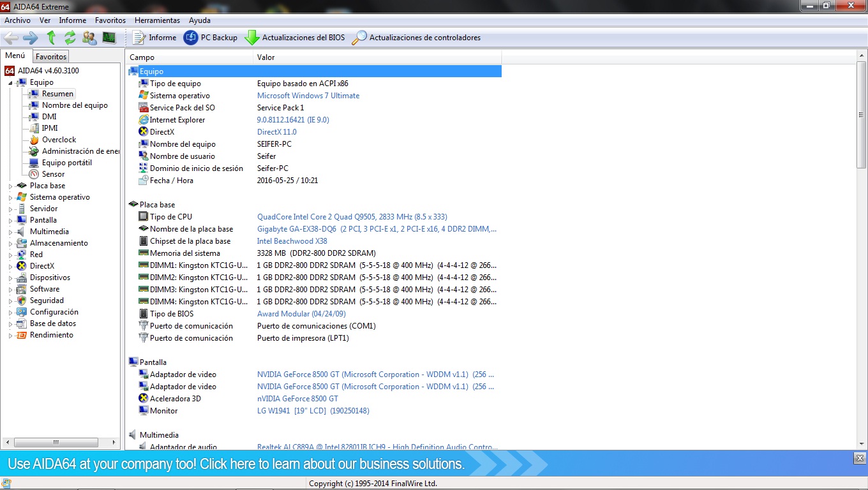Click the Campo column header
Viewport: 868px width, 490px height.
pos(189,57)
